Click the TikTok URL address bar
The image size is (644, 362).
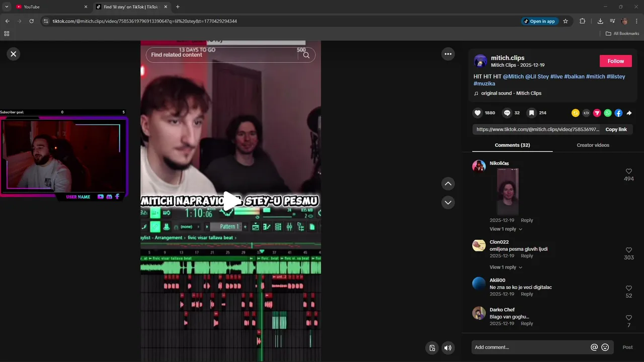282,21
